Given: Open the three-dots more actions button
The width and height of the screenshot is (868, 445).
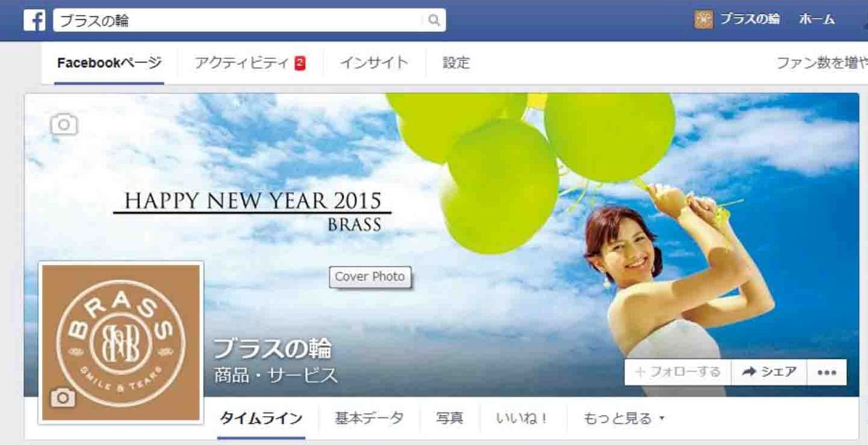Looking at the screenshot, I should click(827, 372).
